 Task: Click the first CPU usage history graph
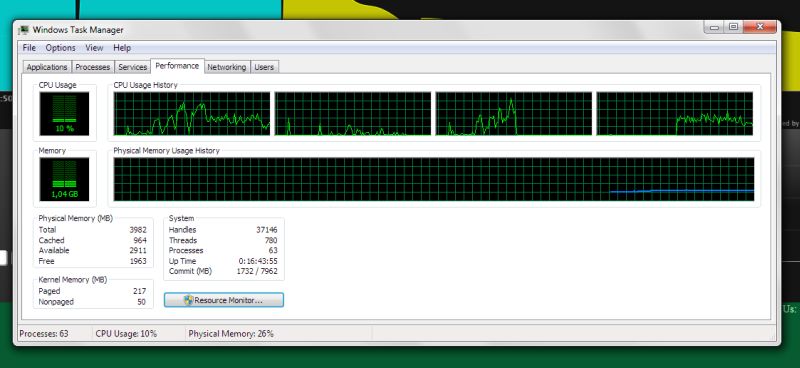coord(192,114)
